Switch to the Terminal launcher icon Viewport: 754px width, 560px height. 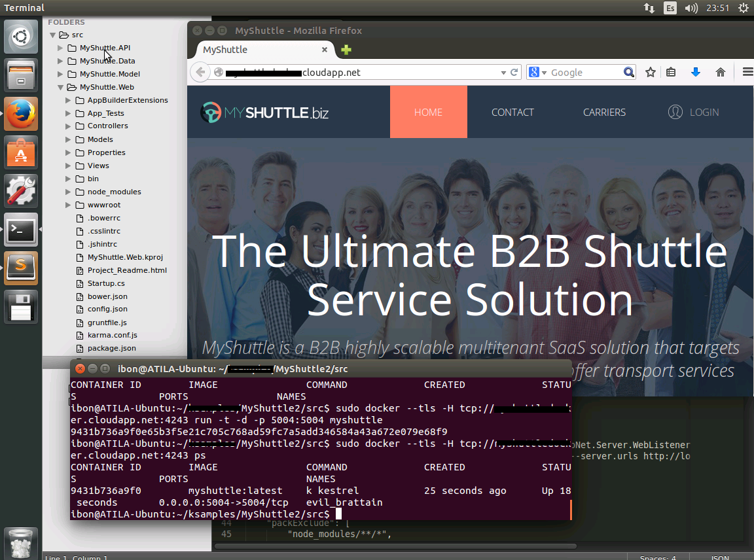tap(21, 230)
